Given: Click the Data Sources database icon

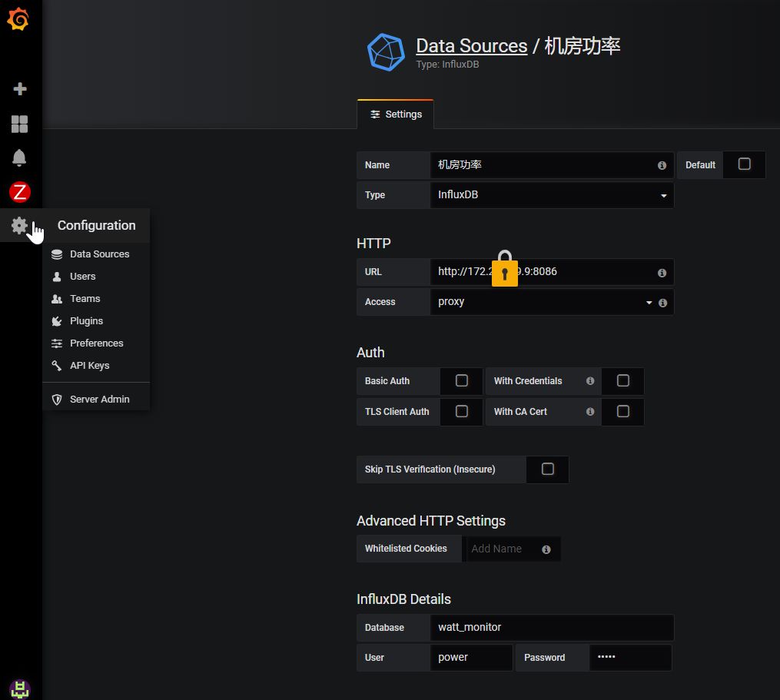Looking at the screenshot, I should [x=57, y=254].
